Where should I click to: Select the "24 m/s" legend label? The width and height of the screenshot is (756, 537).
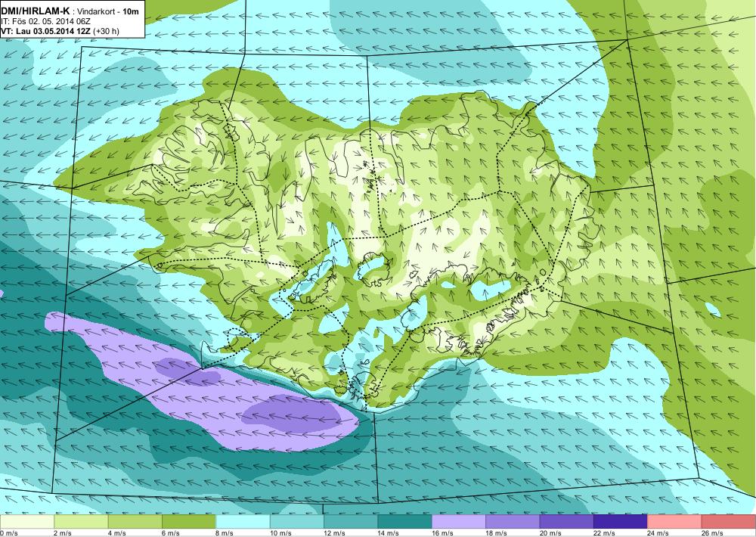pyautogui.click(x=658, y=533)
